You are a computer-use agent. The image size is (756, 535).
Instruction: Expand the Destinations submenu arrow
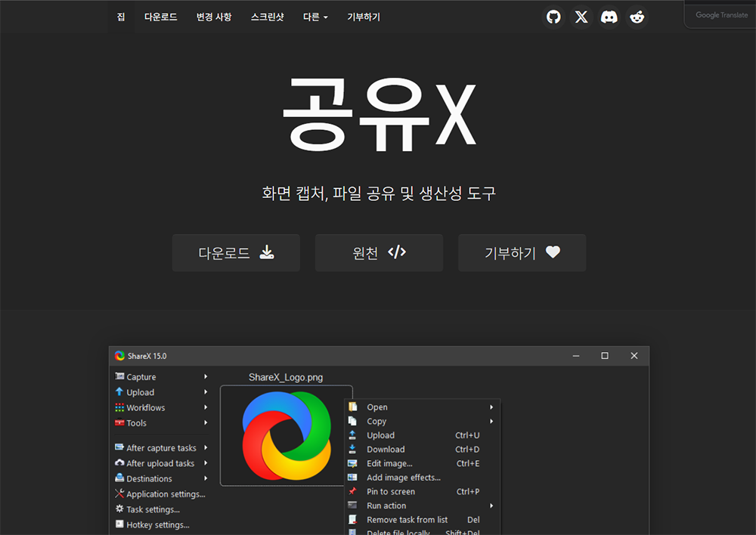click(x=206, y=478)
